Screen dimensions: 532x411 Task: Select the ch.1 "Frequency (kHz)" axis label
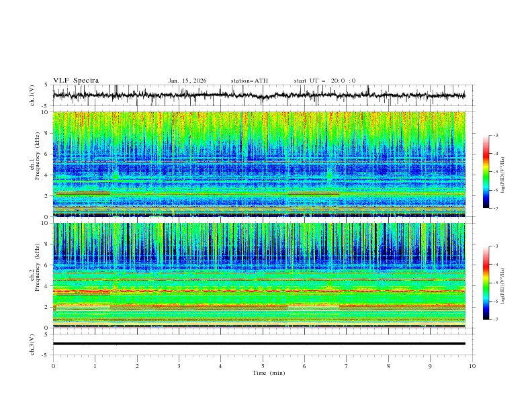click(37, 156)
